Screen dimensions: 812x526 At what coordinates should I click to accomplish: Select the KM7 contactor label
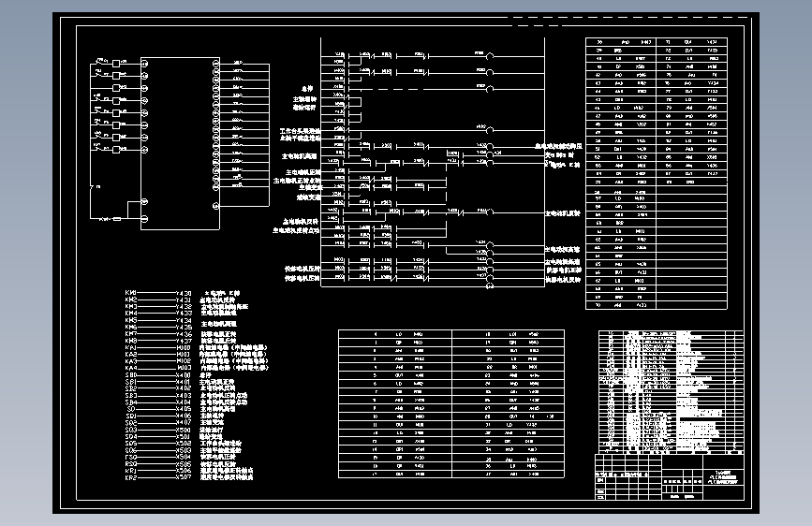coord(131,334)
